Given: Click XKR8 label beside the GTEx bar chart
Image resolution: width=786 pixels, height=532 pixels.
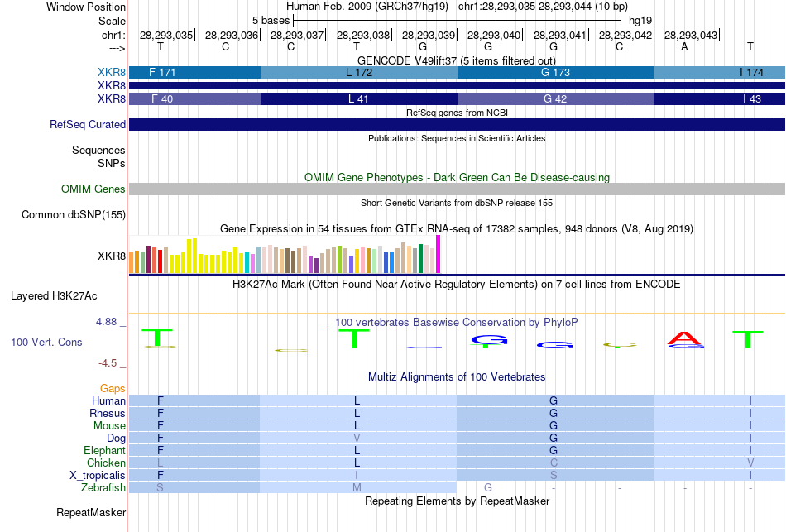Looking at the screenshot, I should [x=112, y=256].
